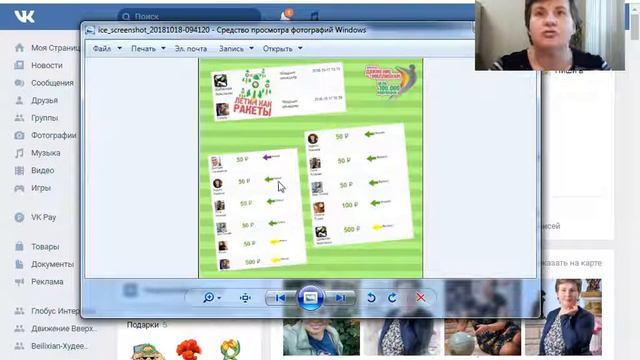The height and width of the screenshot is (360, 640).
Task: Open Моя Страница in VK sidebar
Action: point(55,48)
